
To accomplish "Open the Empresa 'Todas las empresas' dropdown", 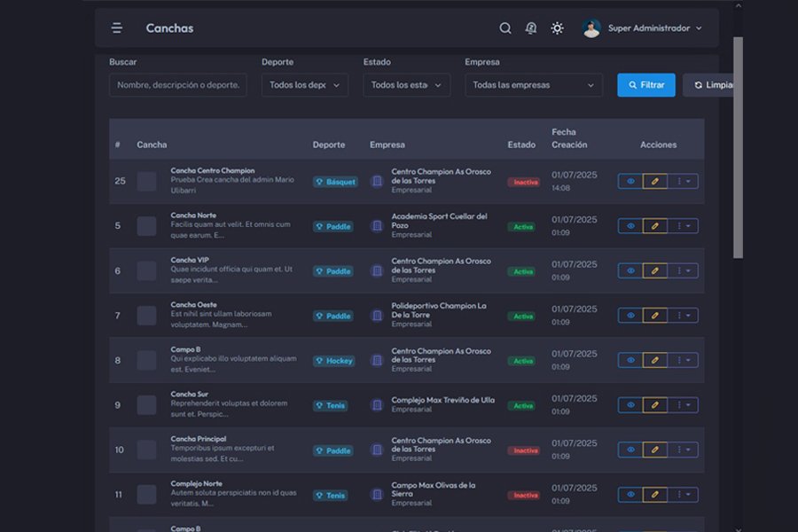I will pyautogui.click(x=533, y=85).
